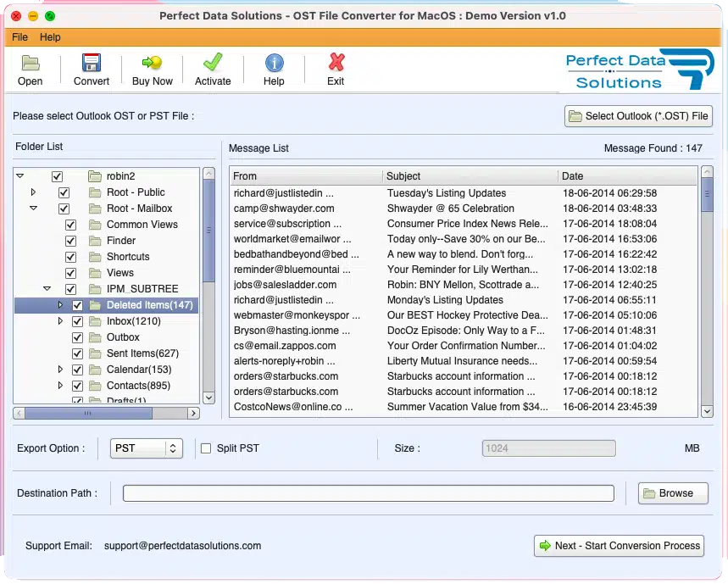This screenshot has height=584, width=728.
Task: Open the Export Option PST dropdown
Action: tap(147, 448)
